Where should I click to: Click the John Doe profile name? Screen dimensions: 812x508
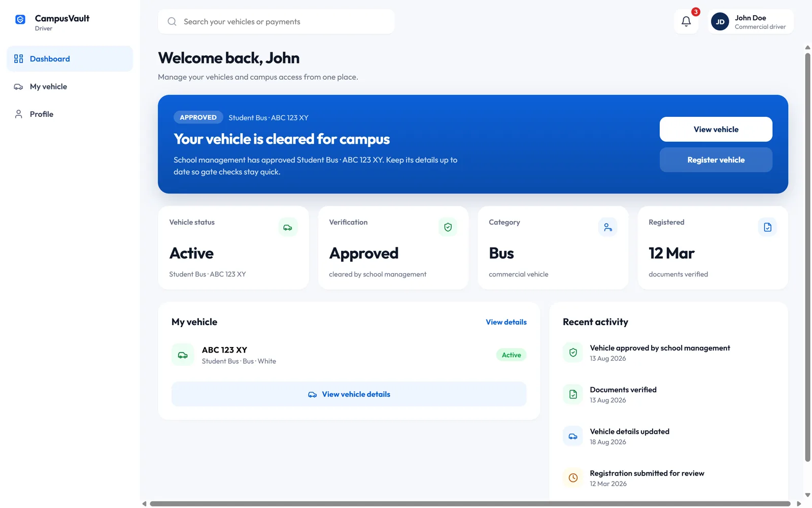751,18
